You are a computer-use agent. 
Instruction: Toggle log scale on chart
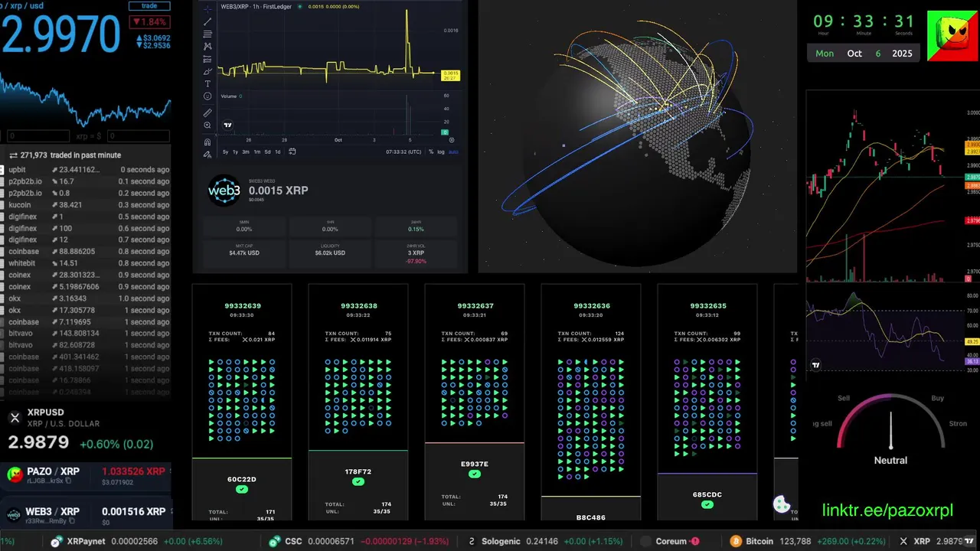coord(440,152)
